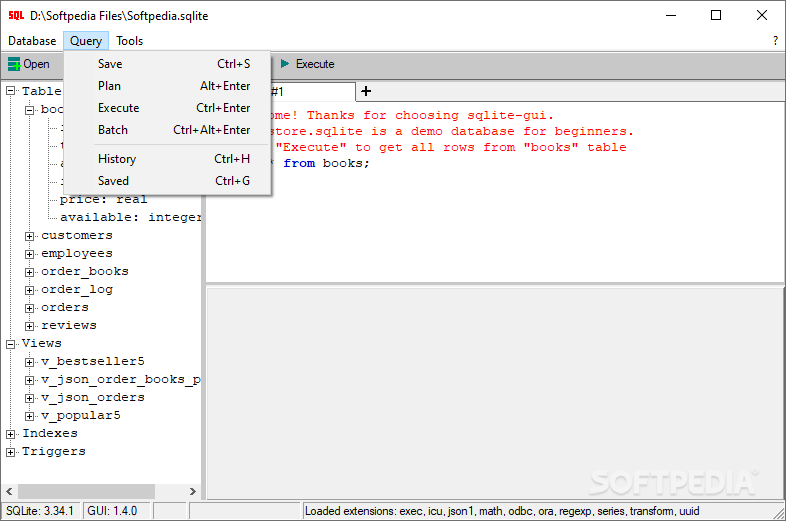The image size is (786, 521).
Task: Select the orders table name
Action: click(x=65, y=307)
